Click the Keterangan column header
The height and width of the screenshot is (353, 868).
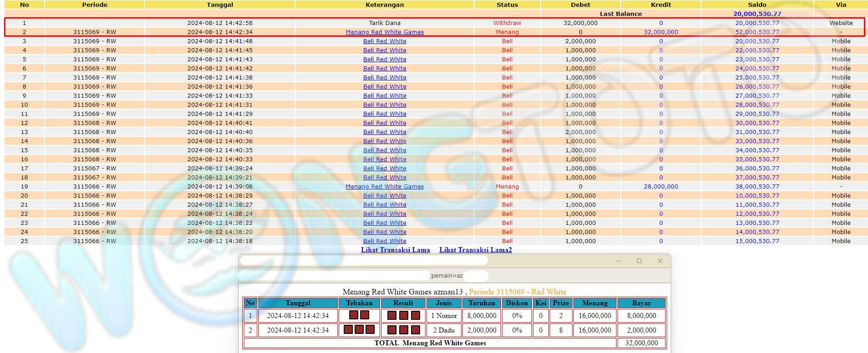[x=384, y=5]
